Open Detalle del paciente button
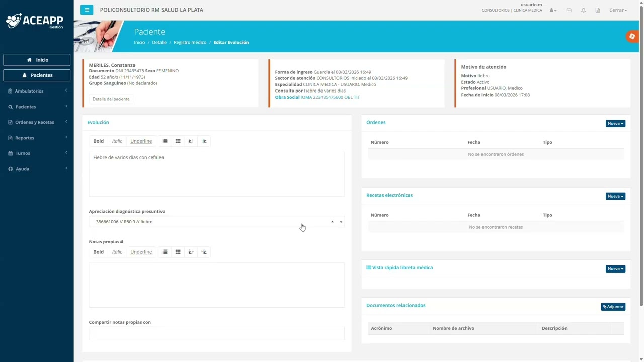 tap(111, 99)
